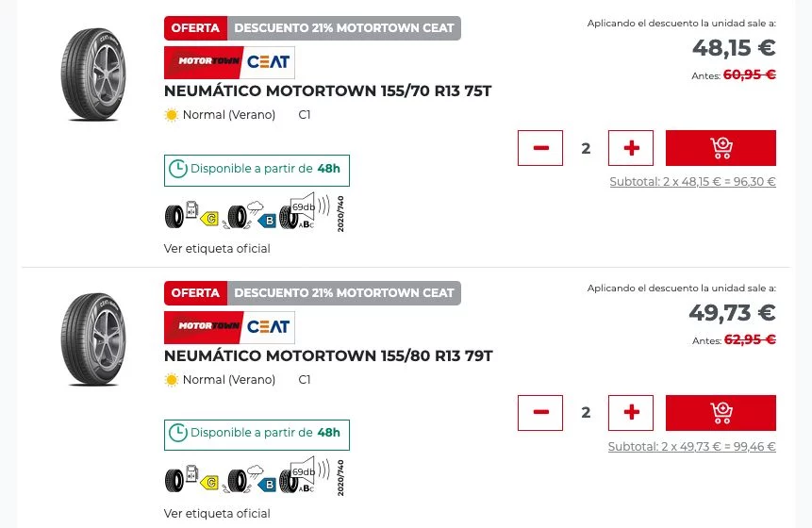Click the 155/80 R13 79T tire image
812x528 pixels.
coord(92,338)
